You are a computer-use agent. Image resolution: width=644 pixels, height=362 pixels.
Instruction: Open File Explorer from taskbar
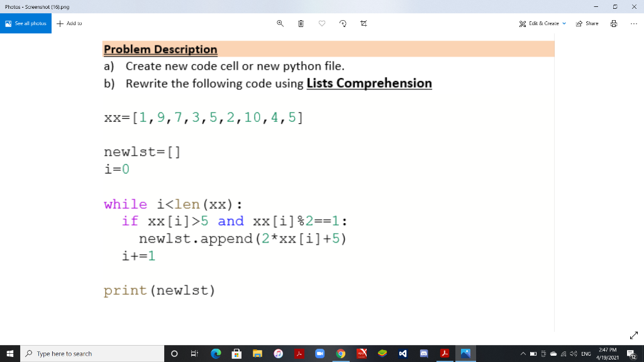257,353
